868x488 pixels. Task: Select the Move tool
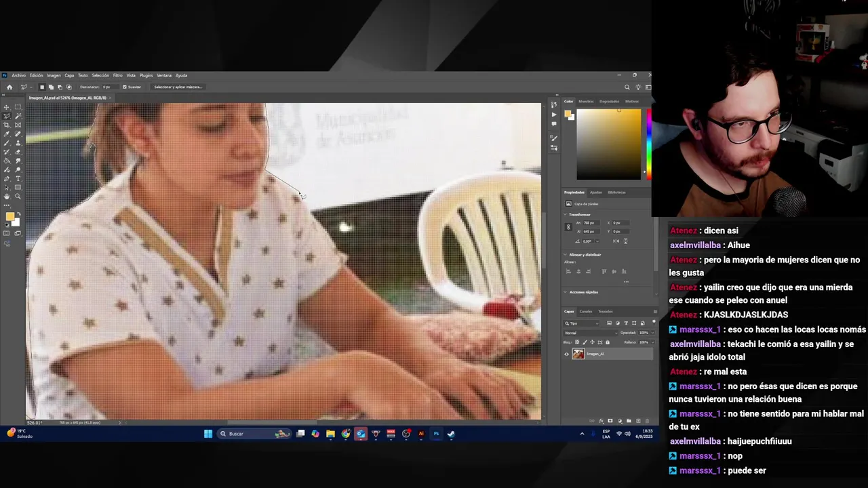(x=7, y=107)
